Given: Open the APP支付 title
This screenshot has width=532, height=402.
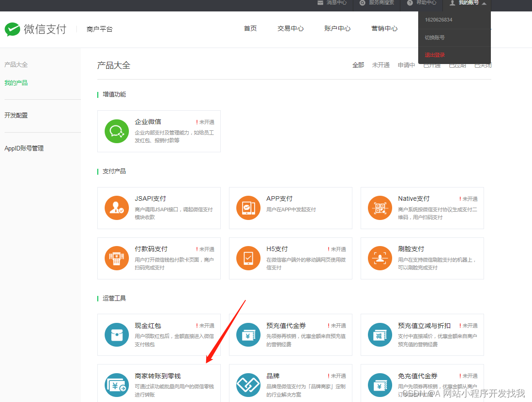Looking at the screenshot, I should [x=279, y=198].
